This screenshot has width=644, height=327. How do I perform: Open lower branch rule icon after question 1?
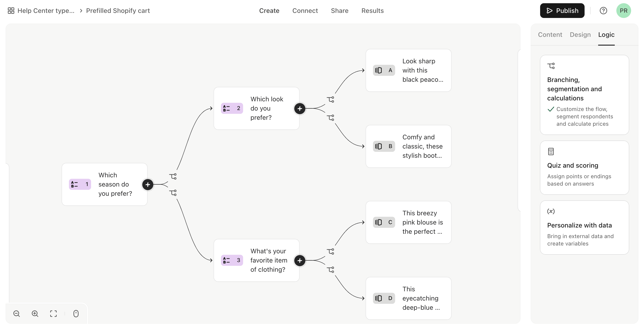pos(173,193)
